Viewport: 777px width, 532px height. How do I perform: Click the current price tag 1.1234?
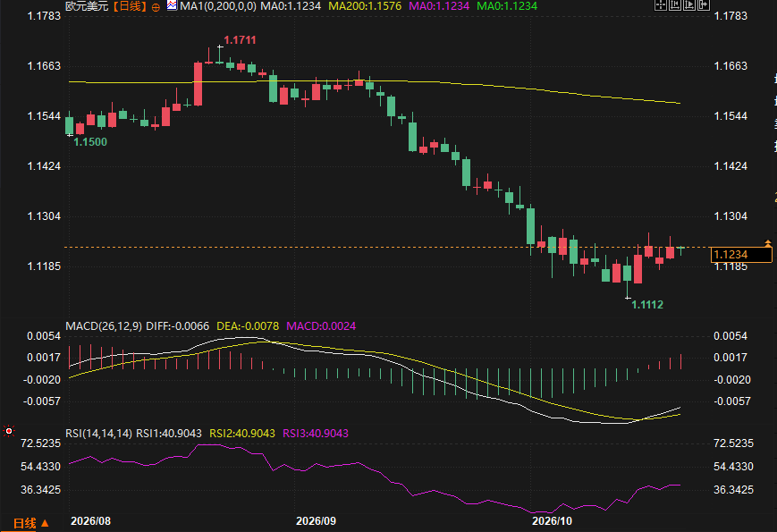(741, 255)
